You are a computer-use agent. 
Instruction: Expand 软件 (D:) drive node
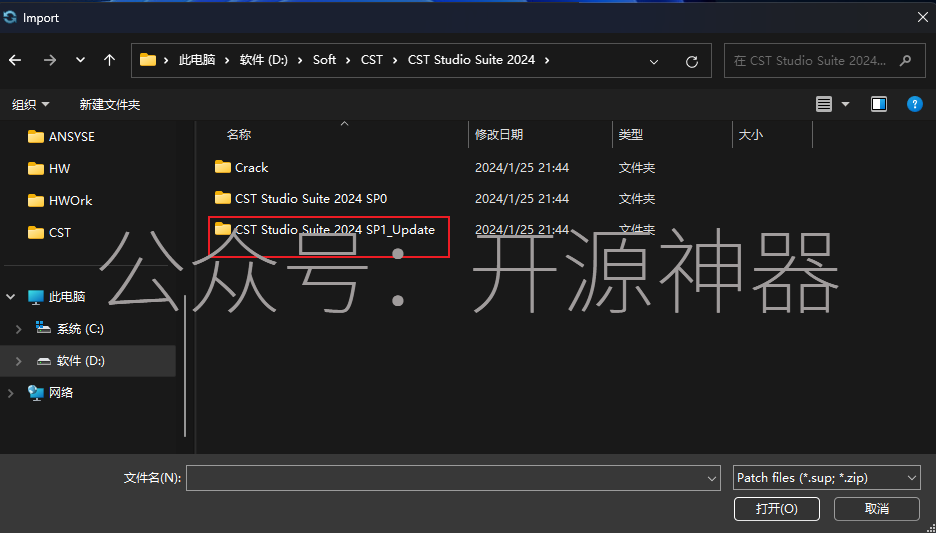[19, 361]
